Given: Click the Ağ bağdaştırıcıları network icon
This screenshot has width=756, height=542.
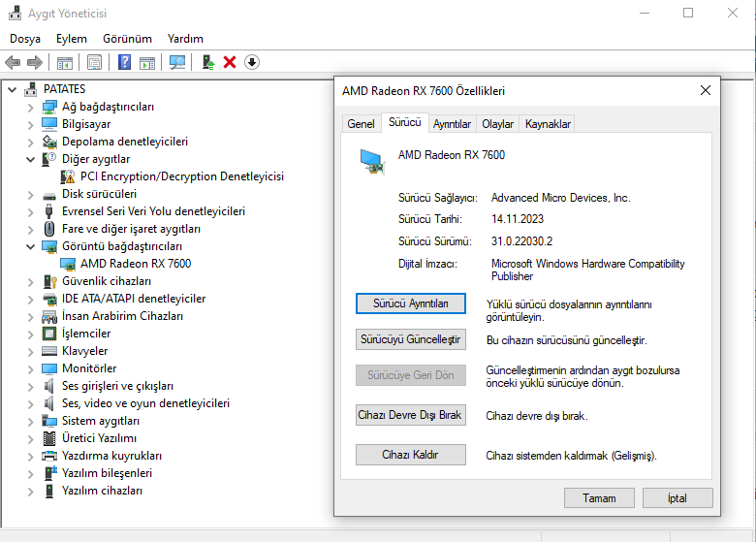Looking at the screenshot, I should [x=49, y=107].
